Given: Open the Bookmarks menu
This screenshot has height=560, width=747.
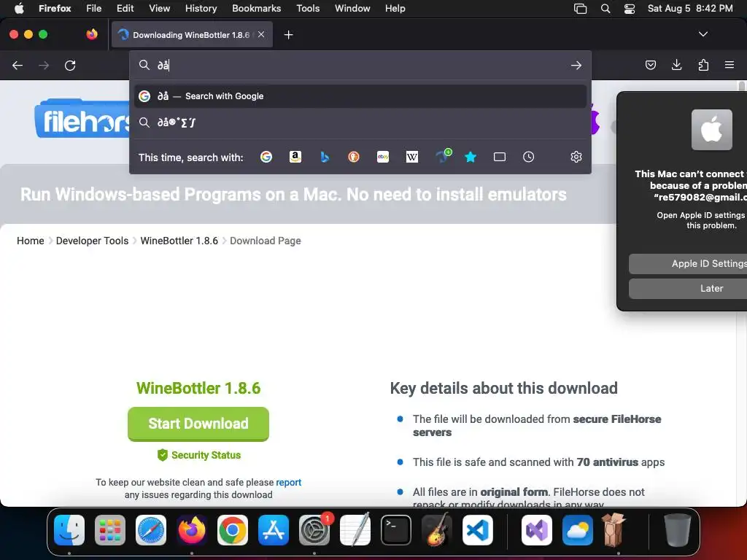Looking at the screenshot, I should [256, 8].
